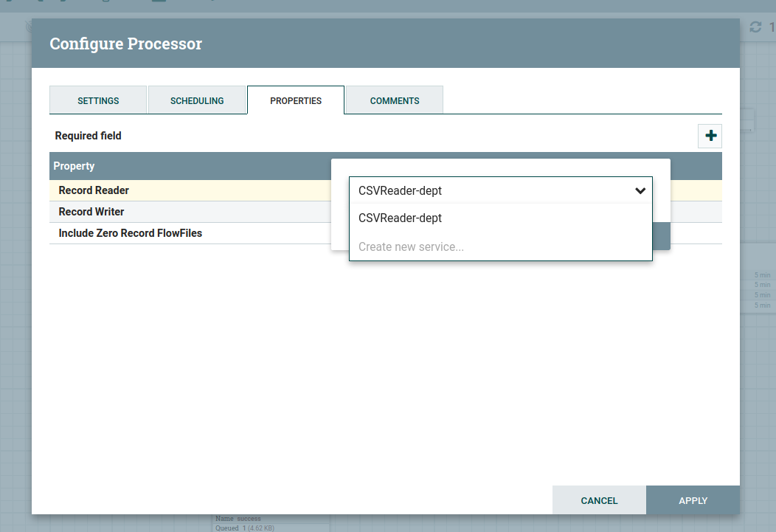This screenshot has height=532, width=776.
Task: Go to the Comments tab
Action: (395, 100)
